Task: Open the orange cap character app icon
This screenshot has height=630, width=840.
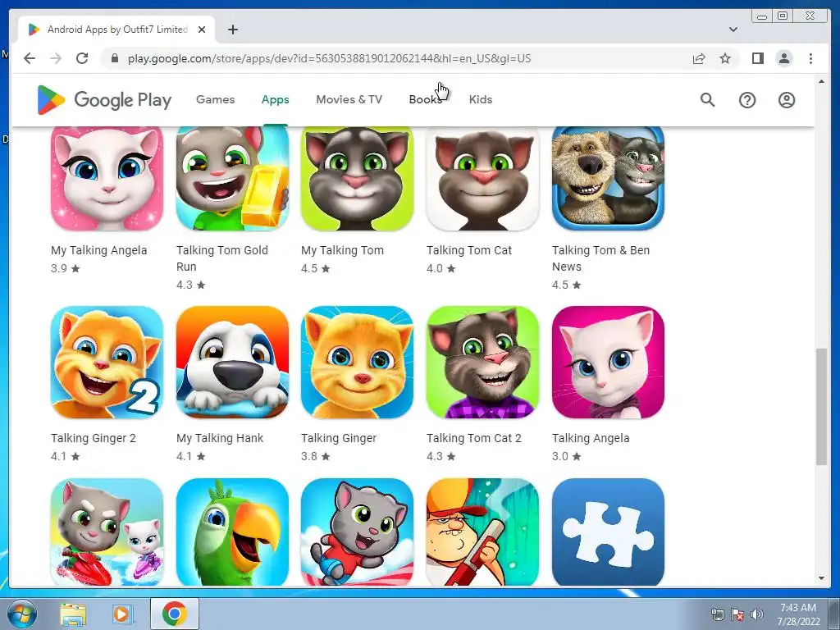Action: pyautogui.click(x=482, y=532)
